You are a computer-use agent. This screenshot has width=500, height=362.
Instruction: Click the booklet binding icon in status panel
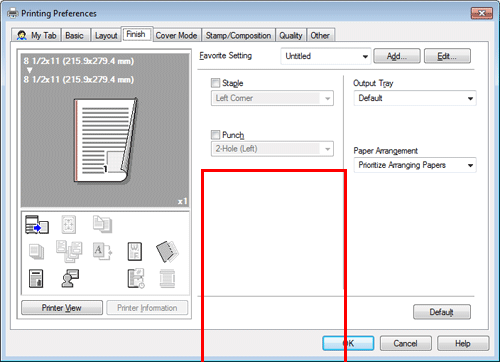(167, 251)
